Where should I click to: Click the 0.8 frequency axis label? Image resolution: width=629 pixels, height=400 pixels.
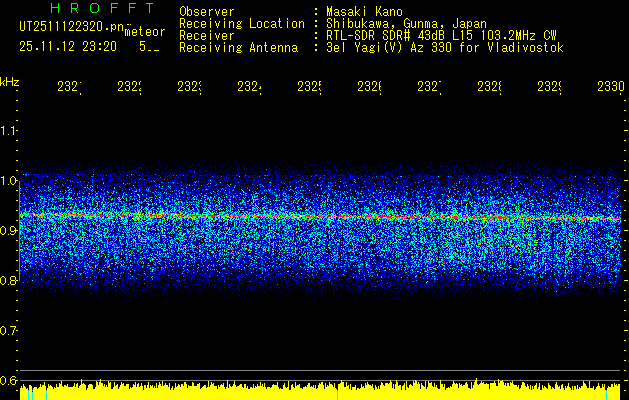(x=9, y=280)
